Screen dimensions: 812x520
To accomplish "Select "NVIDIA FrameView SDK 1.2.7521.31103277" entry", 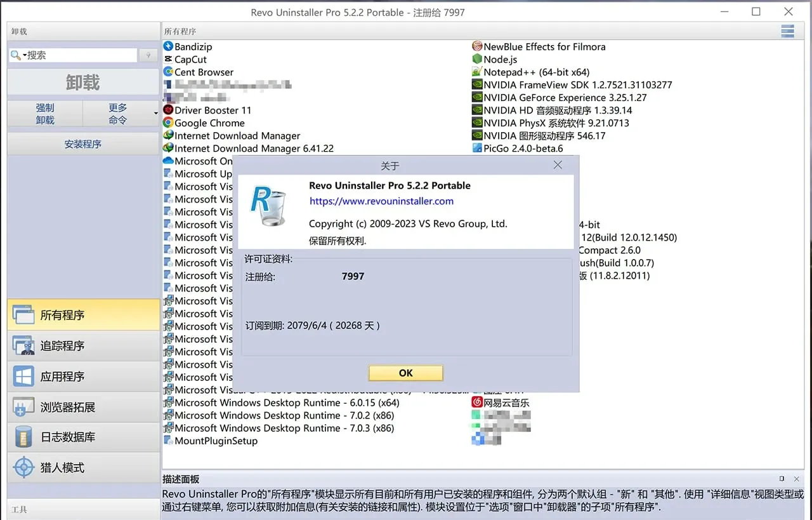I will pyautogui.click(x=572, y=84).
